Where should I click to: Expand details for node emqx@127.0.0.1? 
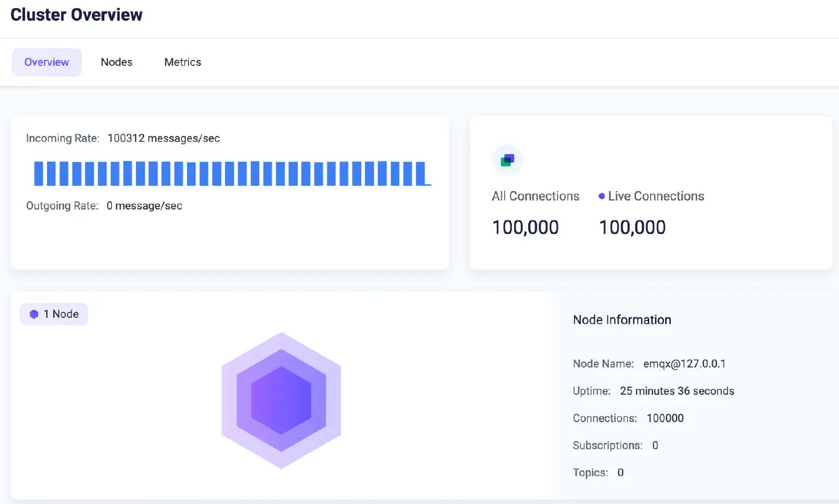(x=684, y=363)
